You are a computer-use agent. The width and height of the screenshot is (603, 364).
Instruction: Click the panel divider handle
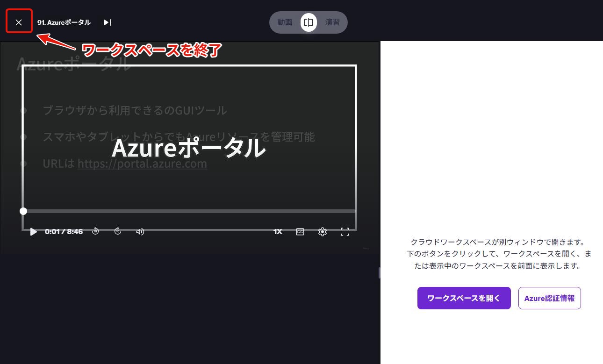point(379,273)
